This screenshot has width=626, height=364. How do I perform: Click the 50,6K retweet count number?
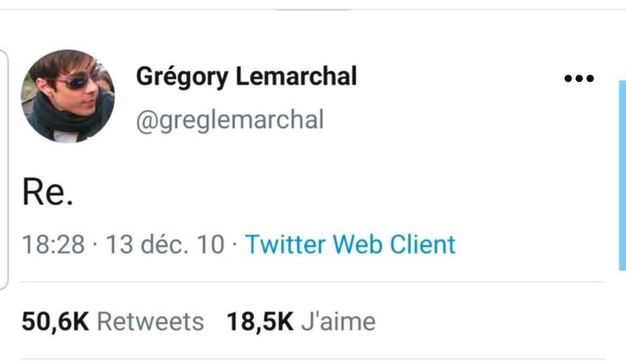(55, 322)
